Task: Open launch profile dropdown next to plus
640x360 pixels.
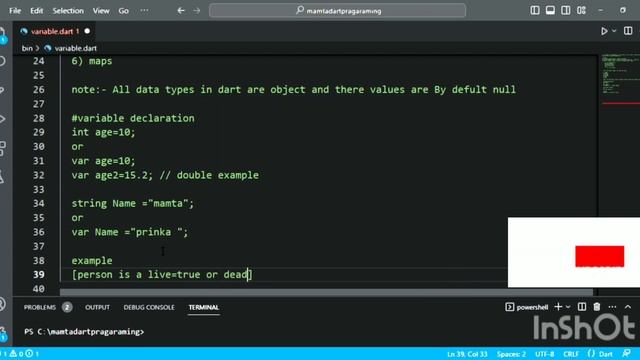Action: point(568,307)
